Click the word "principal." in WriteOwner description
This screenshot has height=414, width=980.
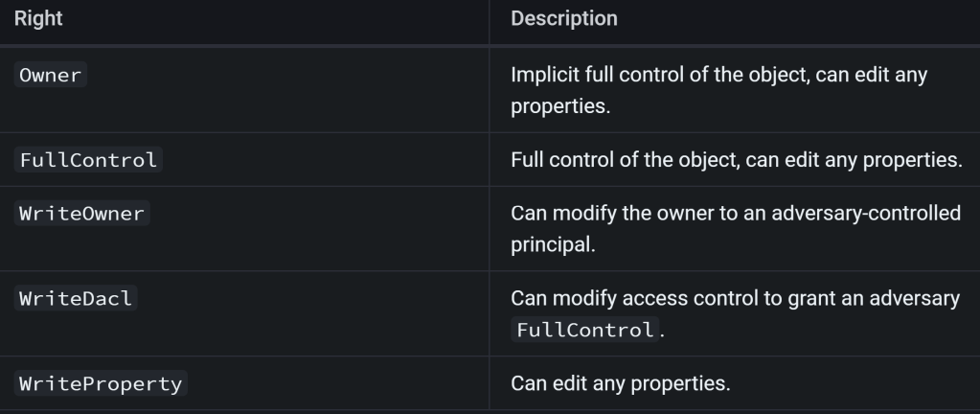pos(553,244)
